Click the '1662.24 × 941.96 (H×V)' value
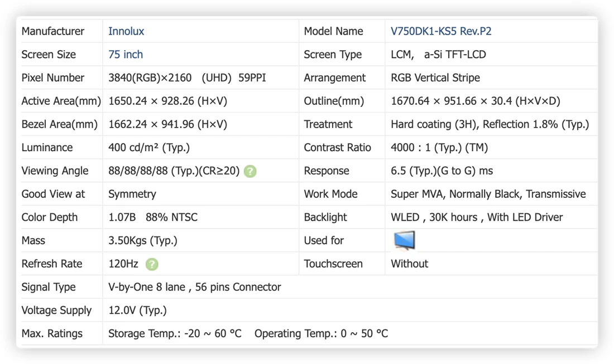 [167, 124]
